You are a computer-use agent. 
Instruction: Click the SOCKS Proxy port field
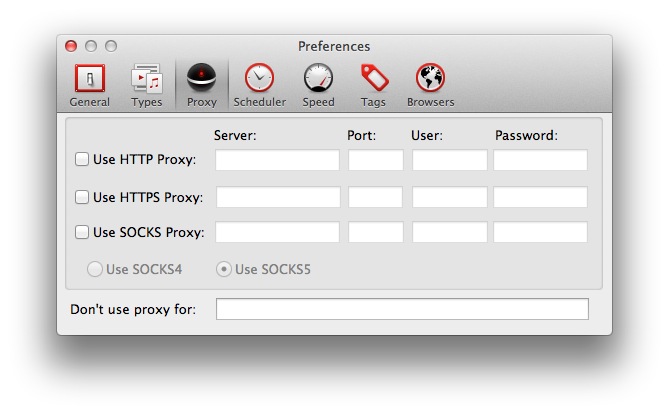click(x=375, y=232)
